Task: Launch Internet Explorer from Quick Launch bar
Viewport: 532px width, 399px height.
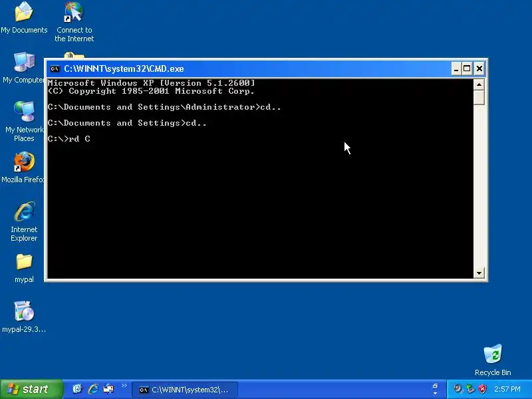Action: point(93,389)
